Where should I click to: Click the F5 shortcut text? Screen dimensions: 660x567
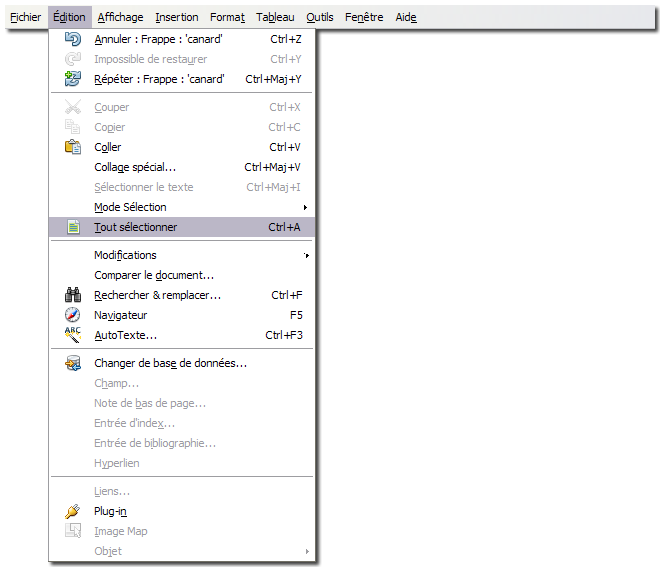(296, 315)
